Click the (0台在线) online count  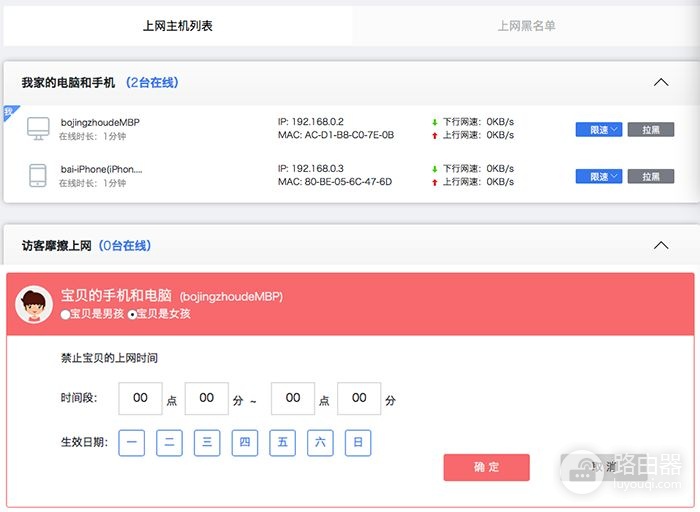[125, 246]
